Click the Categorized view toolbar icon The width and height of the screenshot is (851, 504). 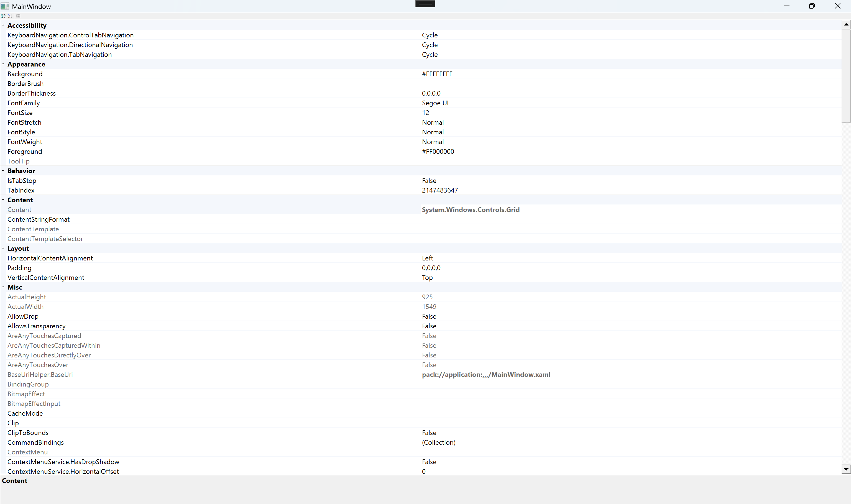pyautogui.click(x=3, y=16)
